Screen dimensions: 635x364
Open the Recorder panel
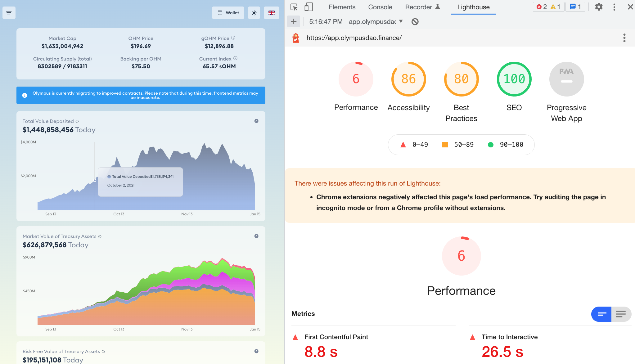pos(418,7)
